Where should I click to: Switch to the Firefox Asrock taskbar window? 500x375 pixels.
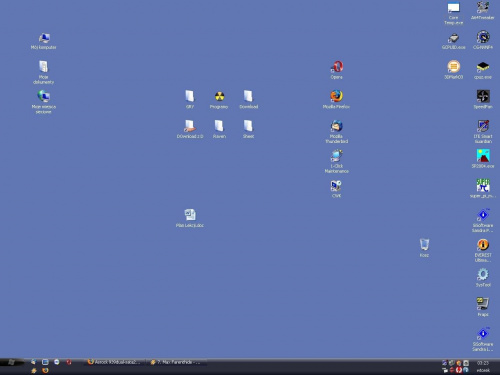[x=115, y=362]
